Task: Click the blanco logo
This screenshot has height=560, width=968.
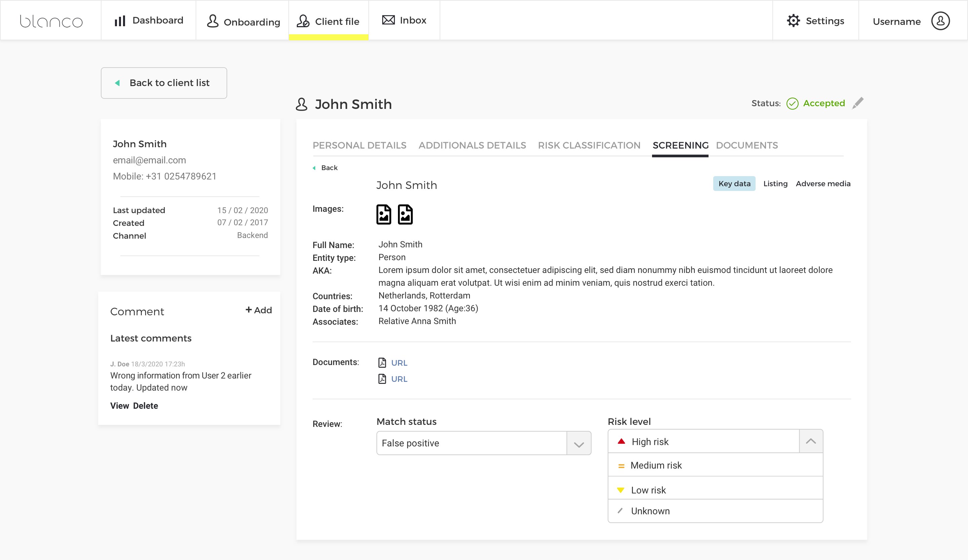Action: point(51,21)
